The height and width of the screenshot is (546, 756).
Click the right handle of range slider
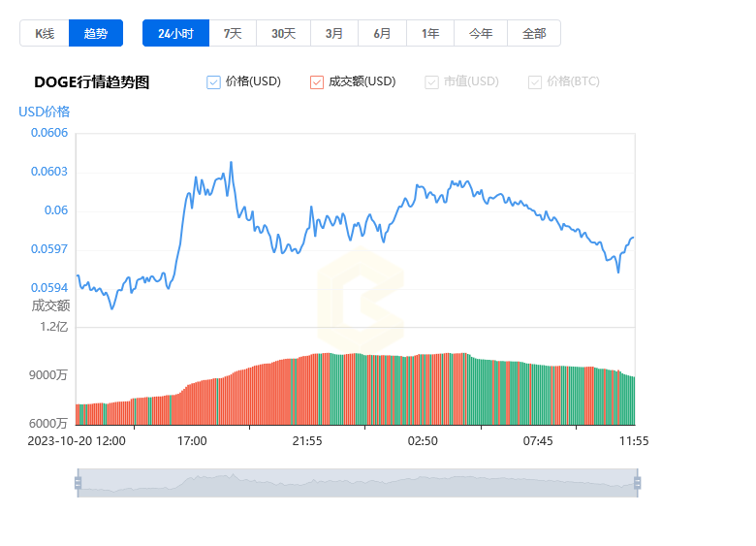pos(637,482)
